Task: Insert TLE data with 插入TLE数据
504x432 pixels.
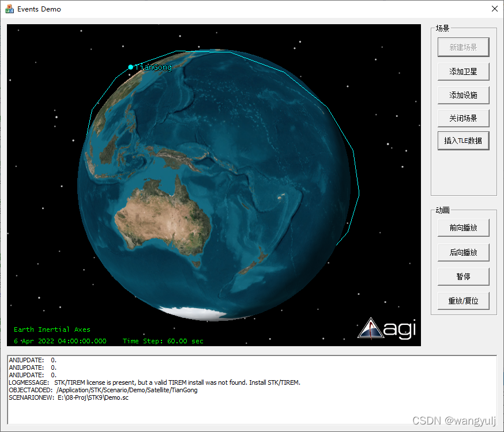Action: tap(463, 141)
